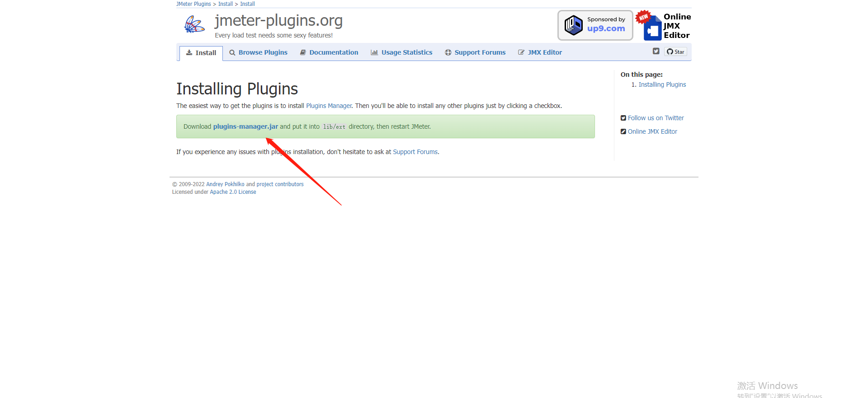Screen dimensions: 868x398
Task: Click the first Install breadcrumb link
Action: pos(226,4)
